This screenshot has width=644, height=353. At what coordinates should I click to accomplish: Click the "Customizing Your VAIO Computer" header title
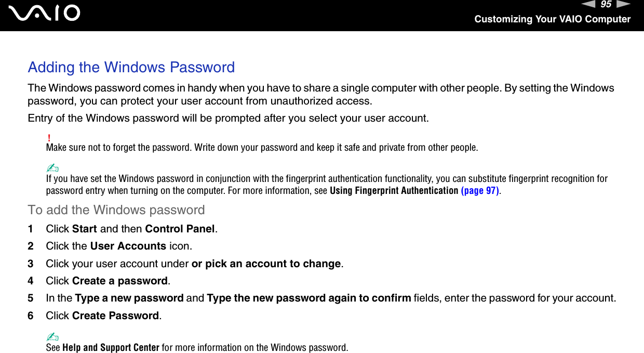tap(552, 19)
